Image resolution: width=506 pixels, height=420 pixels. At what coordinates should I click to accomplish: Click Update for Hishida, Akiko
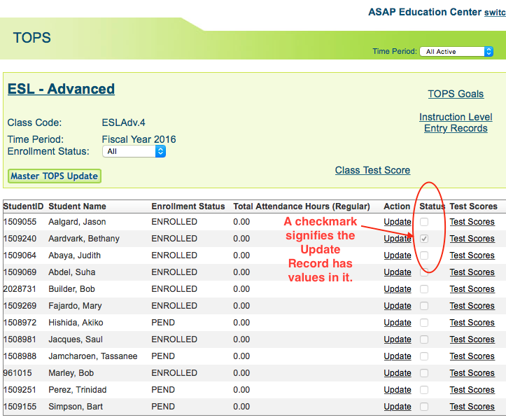(x=397, y=323)
